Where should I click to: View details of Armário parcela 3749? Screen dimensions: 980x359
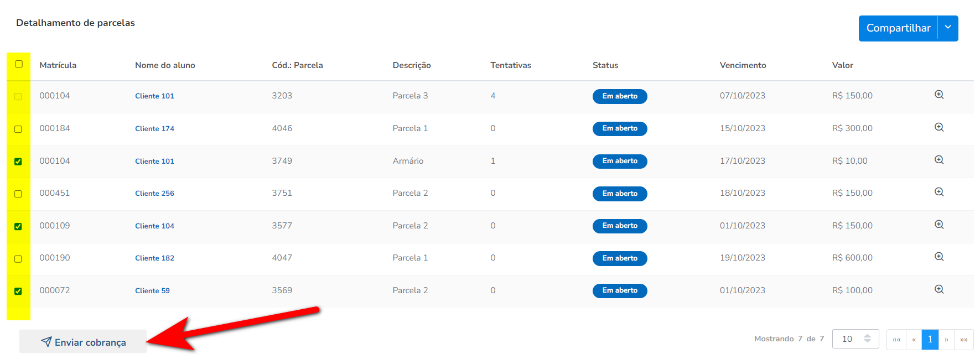click(x=938, y=160)
